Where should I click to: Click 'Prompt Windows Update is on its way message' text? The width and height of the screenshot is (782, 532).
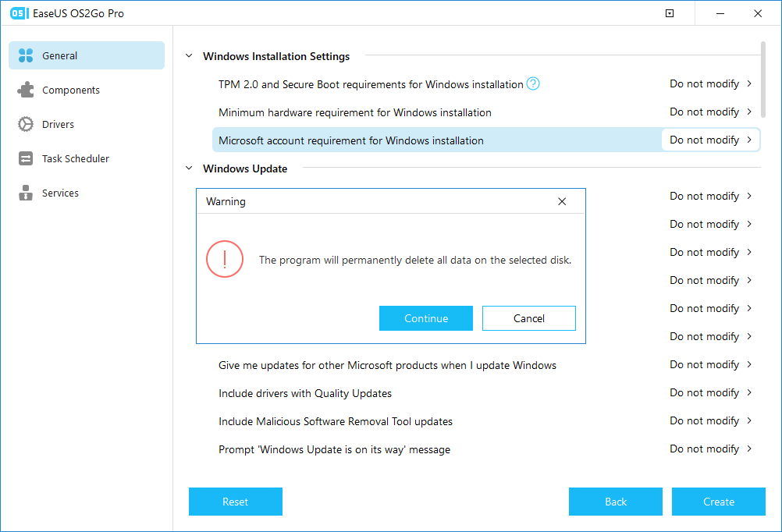(335, 449)
